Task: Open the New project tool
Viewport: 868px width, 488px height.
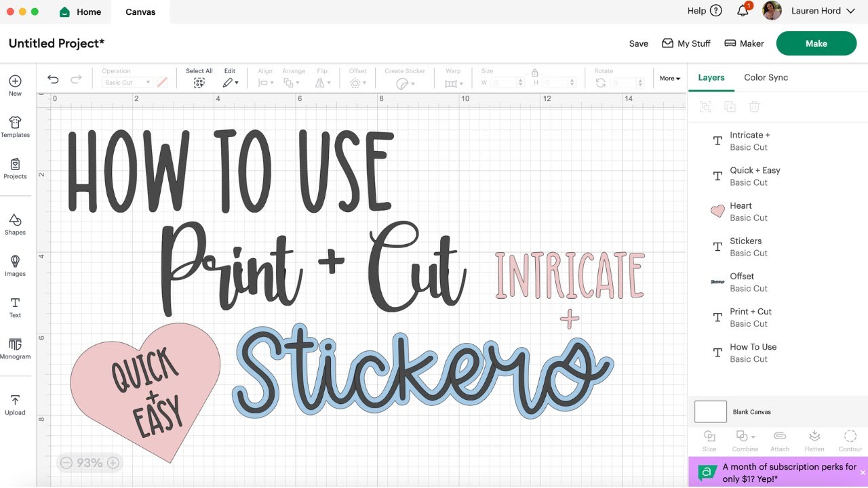Action: (x=15, y=85)
